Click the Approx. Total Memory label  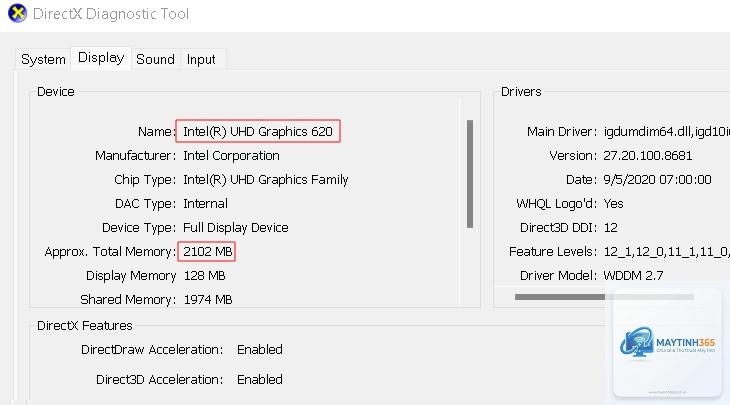(110, 252)
